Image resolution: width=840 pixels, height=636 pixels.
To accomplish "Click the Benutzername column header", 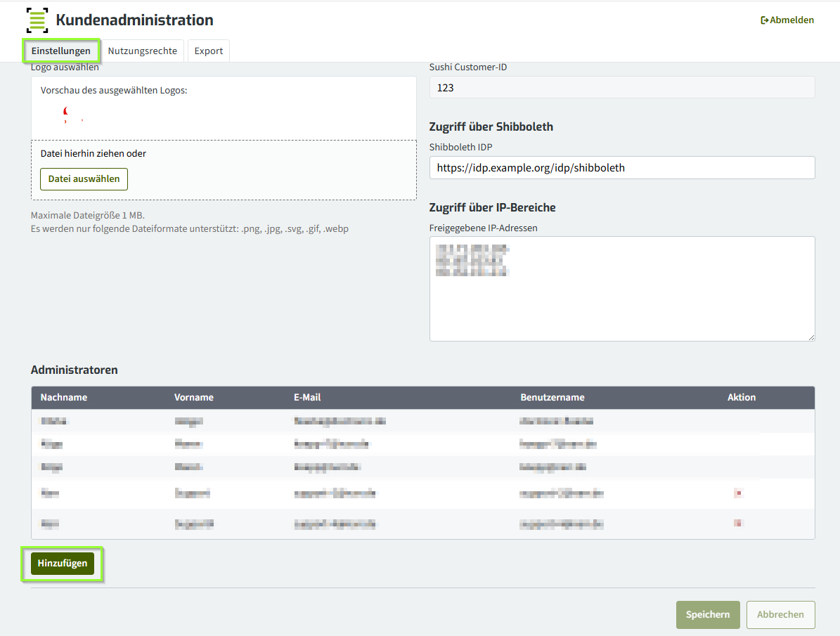I will coord(553,398).
